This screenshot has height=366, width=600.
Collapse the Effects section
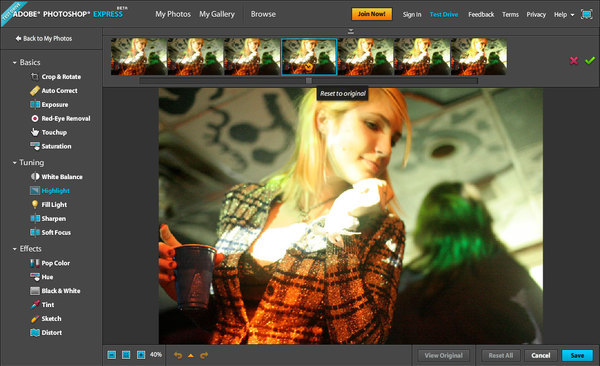pyautogui.click(x=15, y=249)
